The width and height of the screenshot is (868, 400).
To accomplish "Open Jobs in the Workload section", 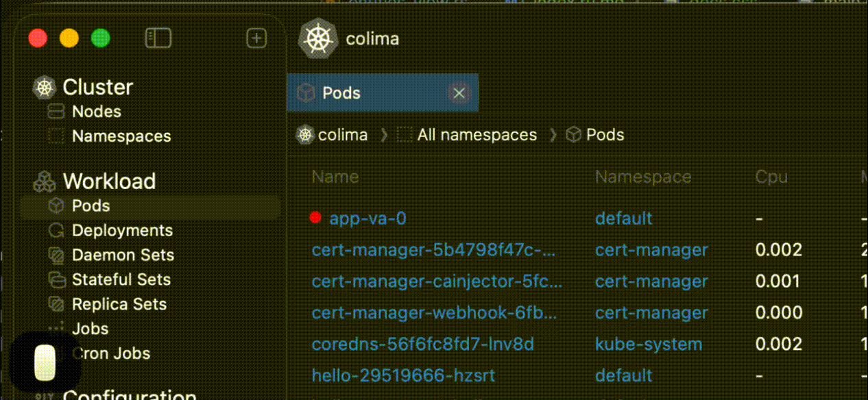I will [x=90, y=329].
